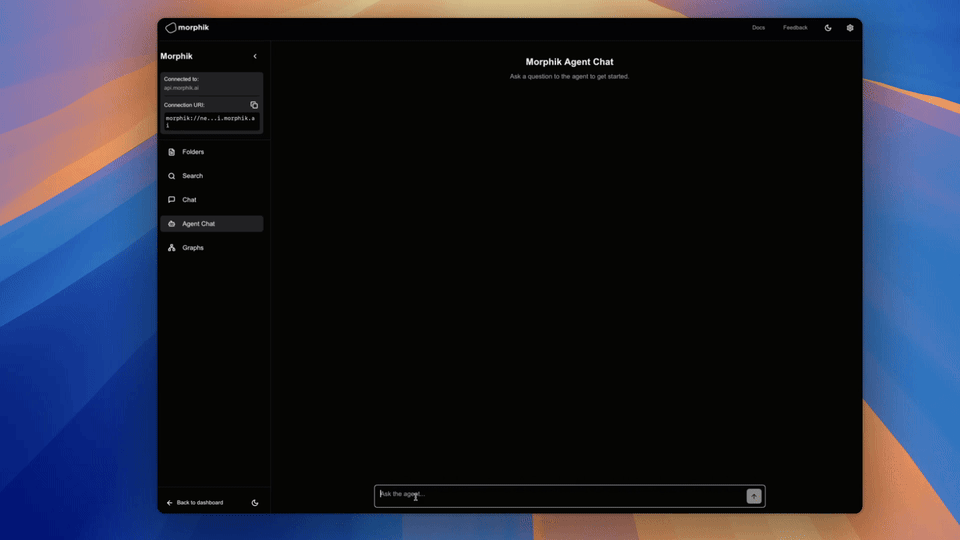Click the Search magnifier icon
The width and height of the screenshot is (960, 540).
(x=171, y=176)
